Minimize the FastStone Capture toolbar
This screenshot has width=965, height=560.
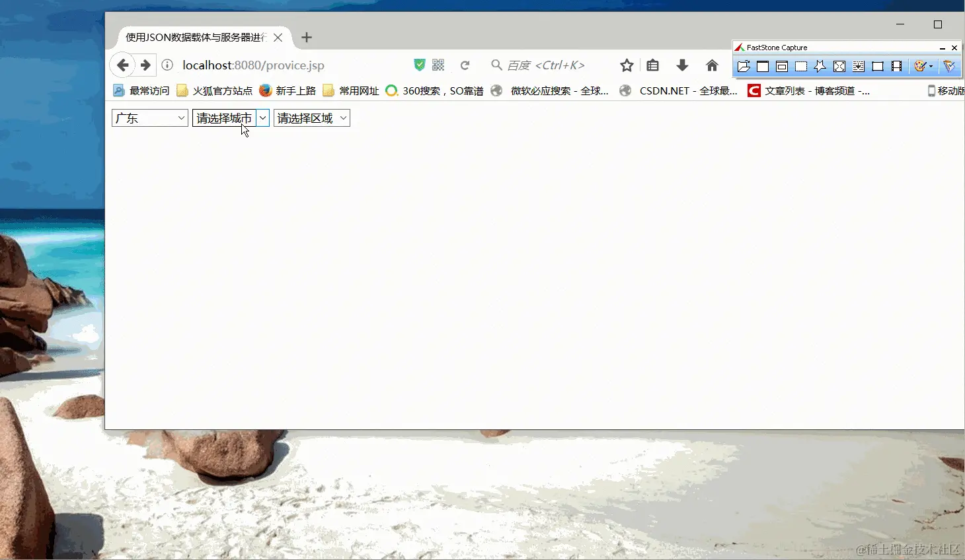click(x=943, y=48)
